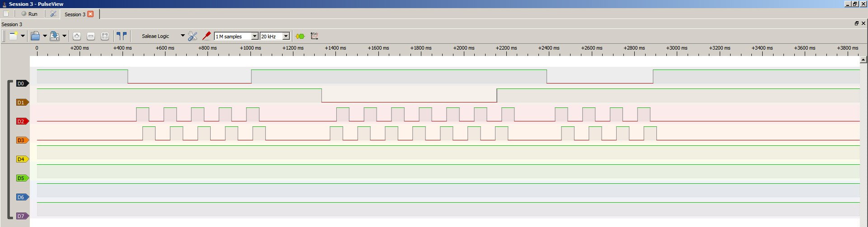Viewport: 868px width, 227px height.
Task: Zoom to fit the whole capture
Action: (105, 36)
